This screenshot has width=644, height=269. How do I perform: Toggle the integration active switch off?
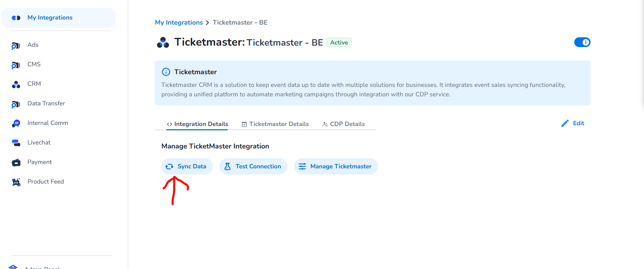[x=582, y=42]
